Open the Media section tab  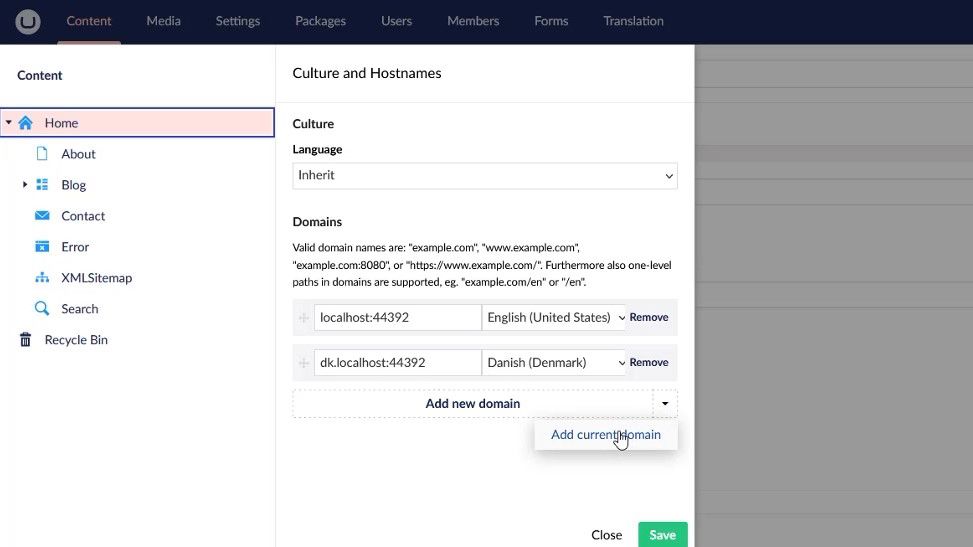click(163, 21)
